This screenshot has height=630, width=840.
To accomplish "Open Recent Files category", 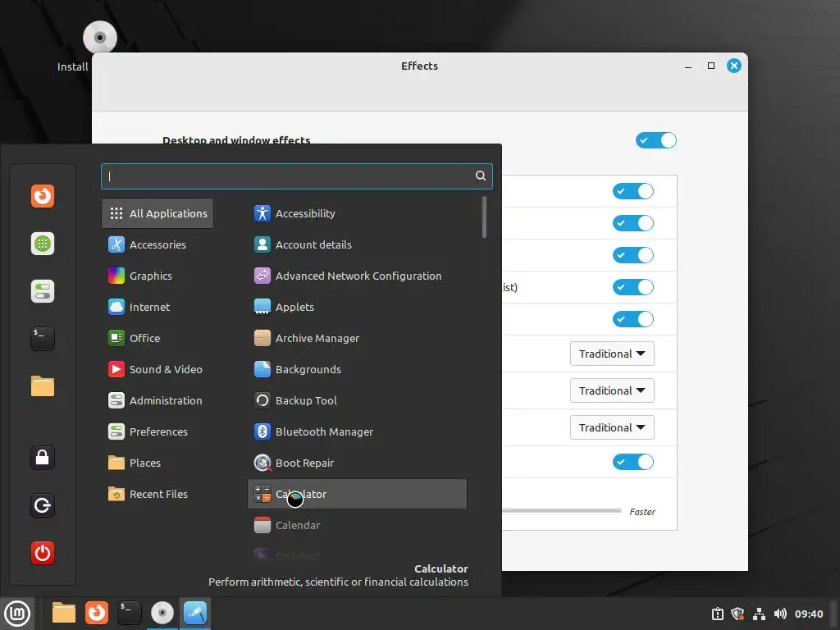I will 157,494.
